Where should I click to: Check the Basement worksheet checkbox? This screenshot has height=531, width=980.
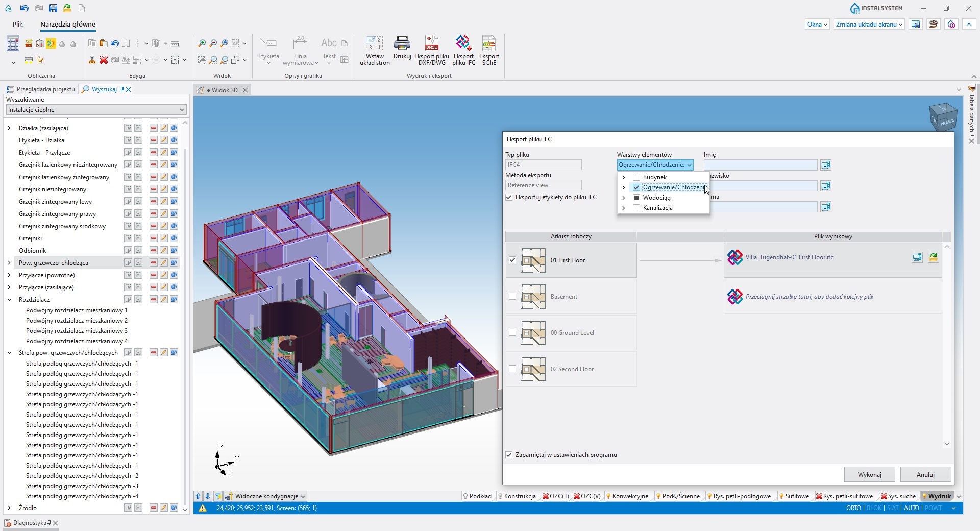point(512,297)
